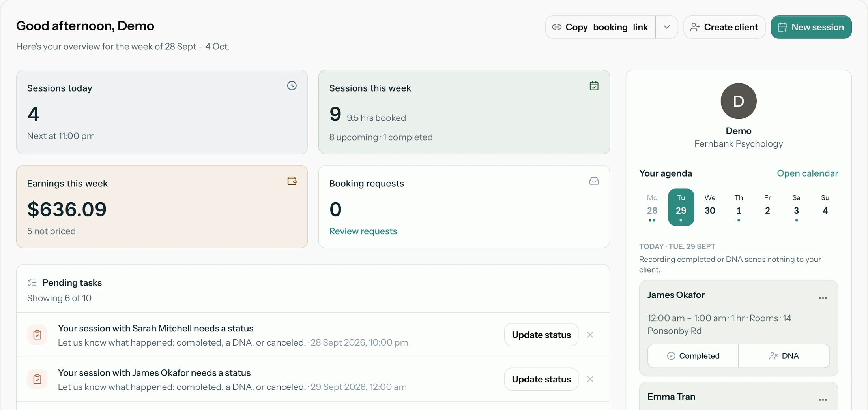Select Saturday 3 in agenda
This screenshot has height=410, width=868.
796,207
